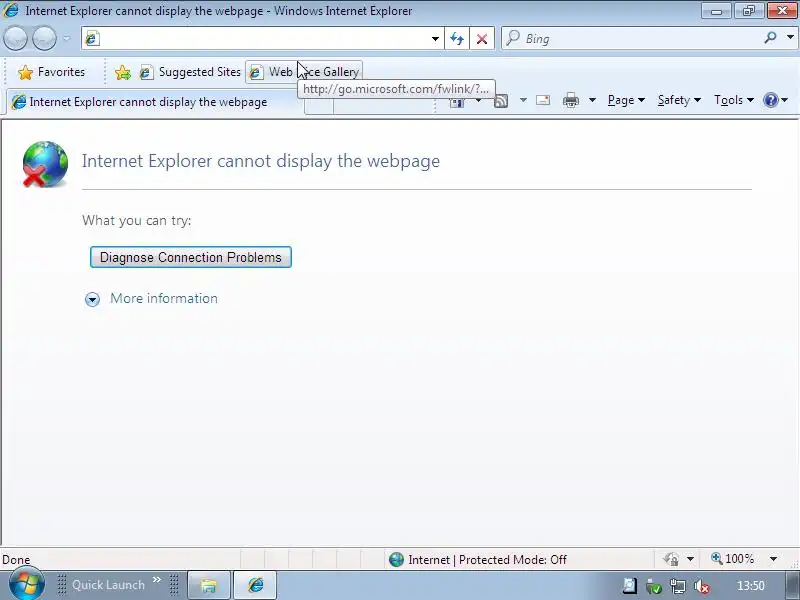Viewport: 800px width, 600px height.
Task: Go forward with the Forward arrow button
Action: [44, 38]
